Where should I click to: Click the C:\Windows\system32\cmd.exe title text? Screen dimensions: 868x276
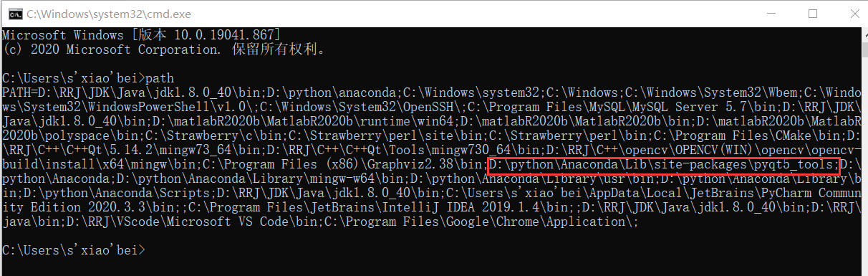click(95, 13)
